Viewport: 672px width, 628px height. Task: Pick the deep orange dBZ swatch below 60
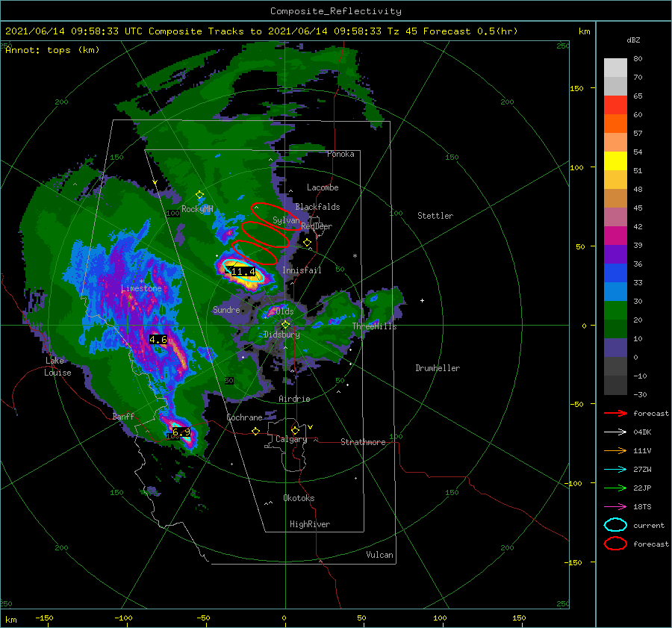(615, 124)
